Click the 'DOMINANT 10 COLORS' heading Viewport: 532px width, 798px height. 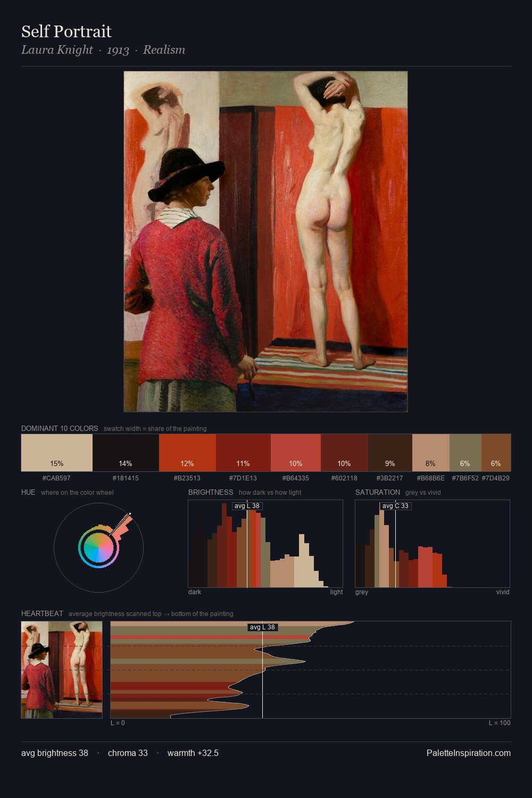click(60, 428)
